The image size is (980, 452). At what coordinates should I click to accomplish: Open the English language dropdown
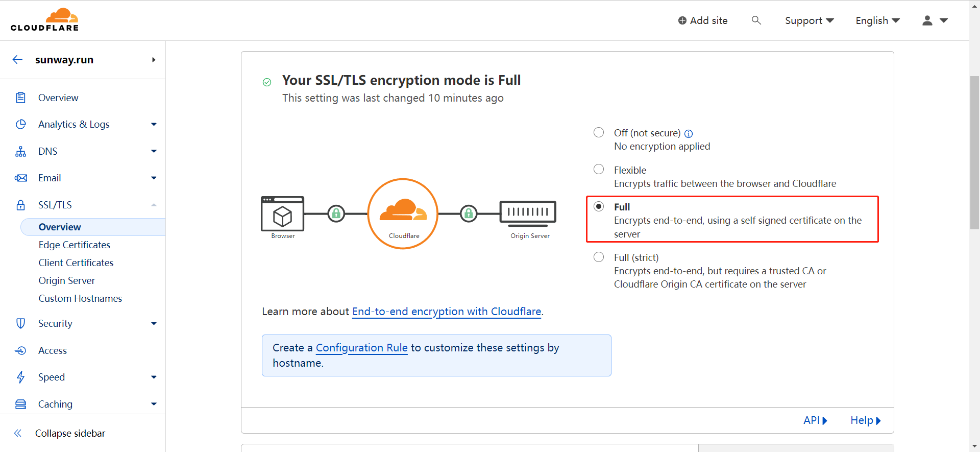point(877,20)
